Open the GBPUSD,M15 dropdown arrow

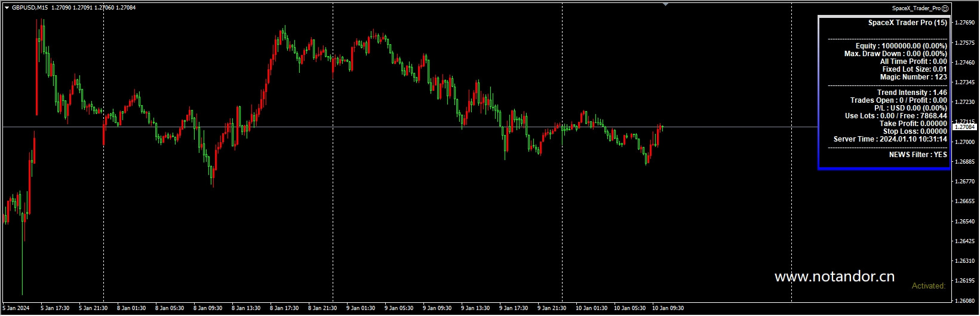(x=6, y=8)
